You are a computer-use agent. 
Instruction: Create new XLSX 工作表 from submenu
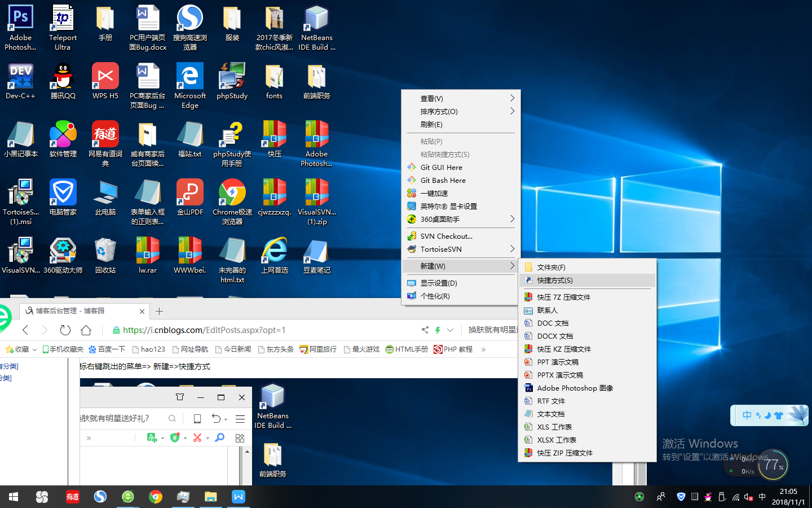[x=587, y=440]
